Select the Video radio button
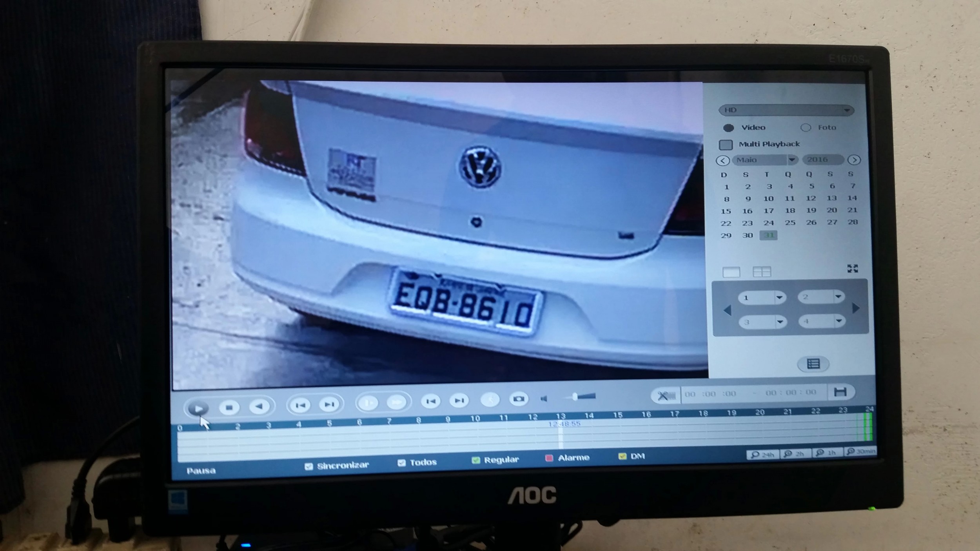The width and height of the screenshot is (980, 551). pyautogui.click(x=728, y=128)
